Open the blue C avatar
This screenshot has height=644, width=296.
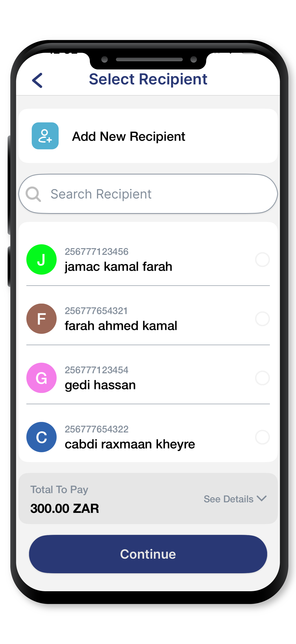coord(41,437)
